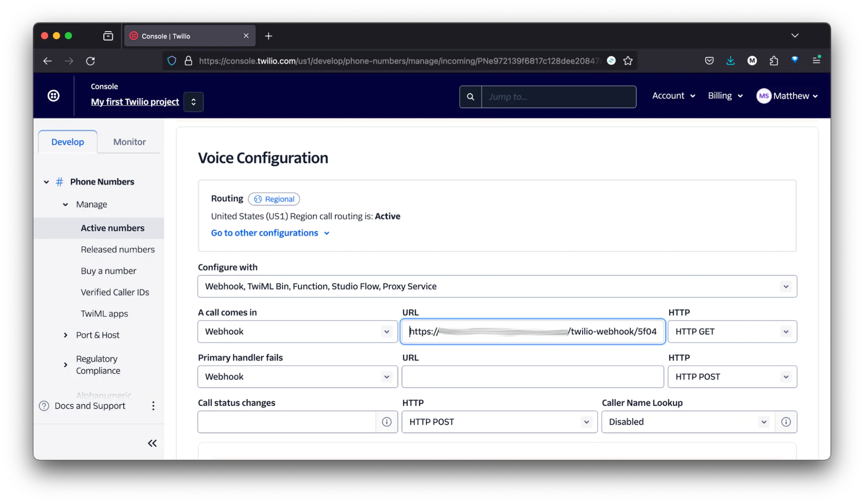Click the Jump to search field
Viewport: 864px width, 504px height.
558,97
